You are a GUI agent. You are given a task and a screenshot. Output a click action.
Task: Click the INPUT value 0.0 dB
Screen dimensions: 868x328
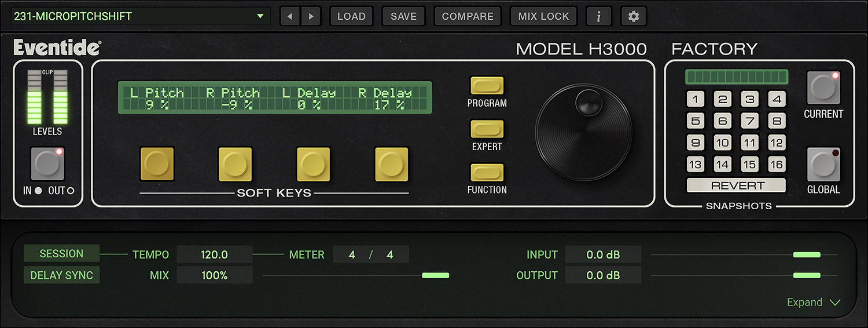603,254
